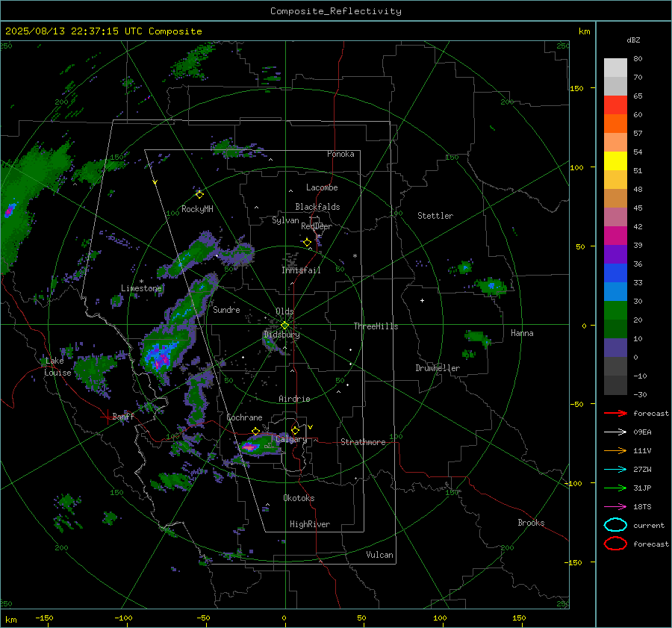
Task: Click the 100 tick on right km axis
Action: pos(576,167)
